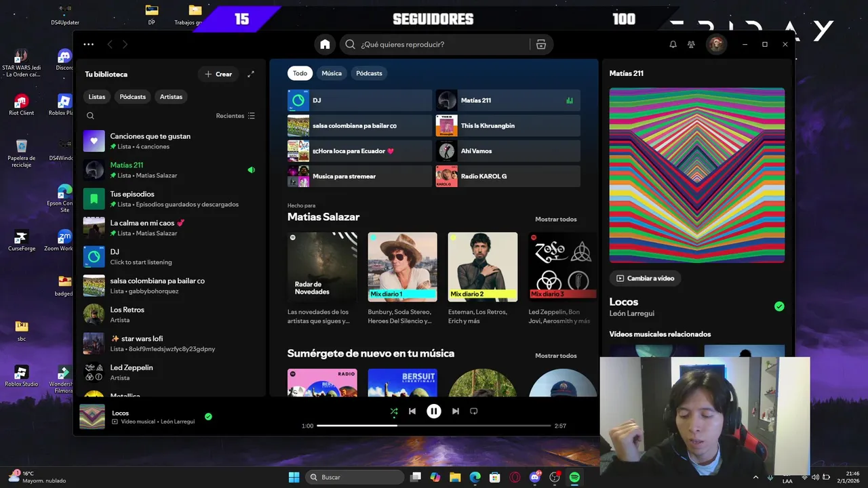The image size is (868, 488).
Task: Open the three-dot Spotify app menu
Action: [x=89, y=44]
